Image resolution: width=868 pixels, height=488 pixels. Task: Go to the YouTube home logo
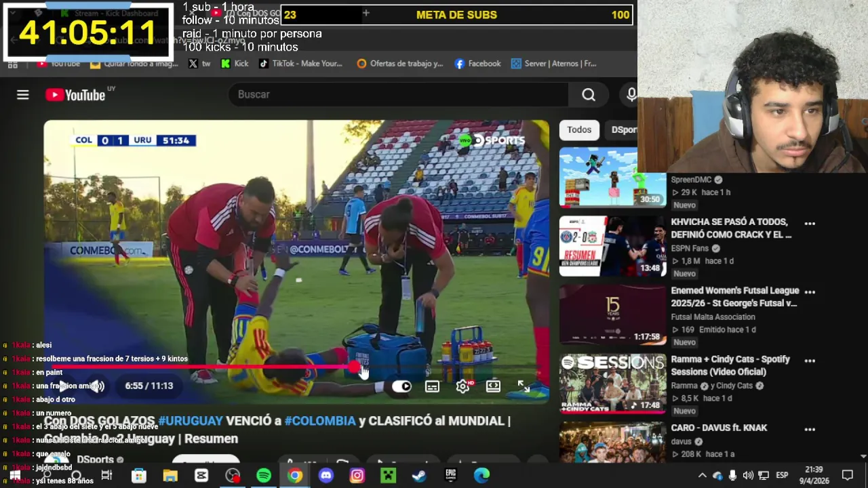click(75, 95)
